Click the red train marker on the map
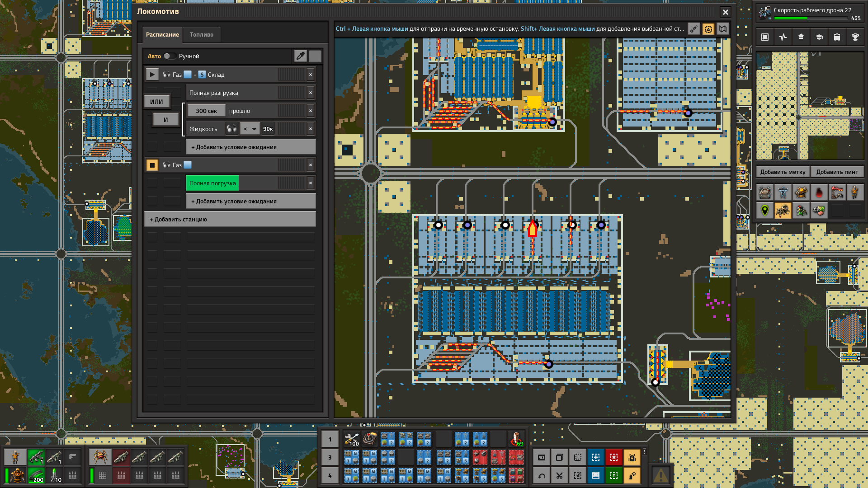868x488 pixels. (533, 229)
